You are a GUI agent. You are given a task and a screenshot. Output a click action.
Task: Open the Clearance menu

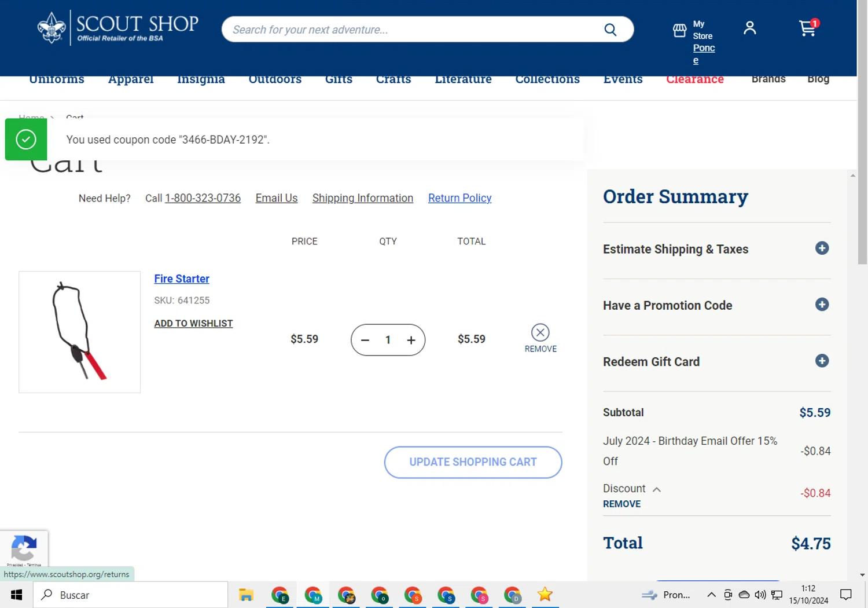[694, 79]
